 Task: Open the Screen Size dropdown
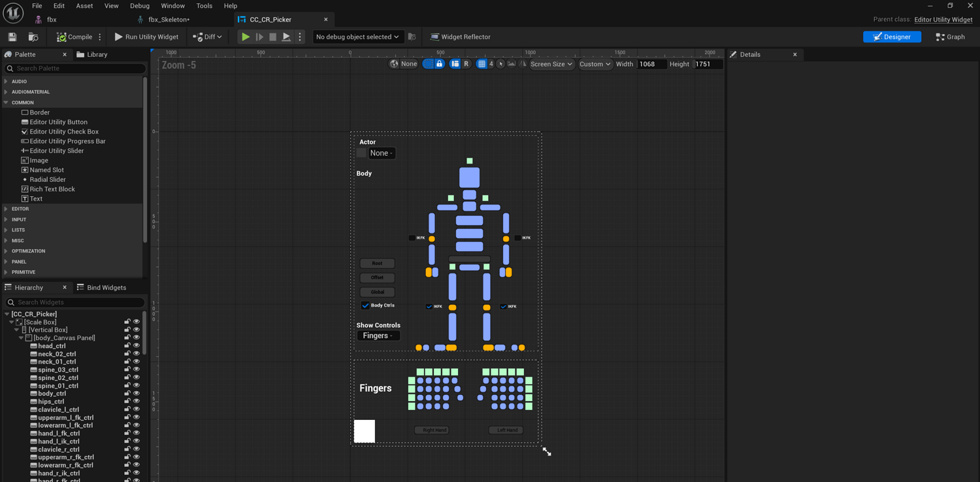pos(551,64)
